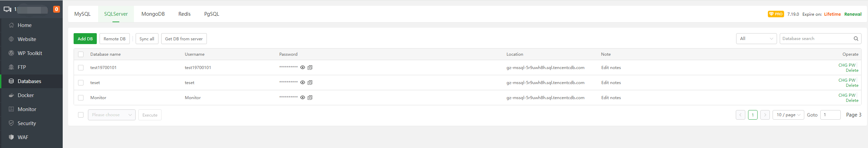Copy the Monitor database password
Viewport: 868px width, 148px height.
[310, 98]
